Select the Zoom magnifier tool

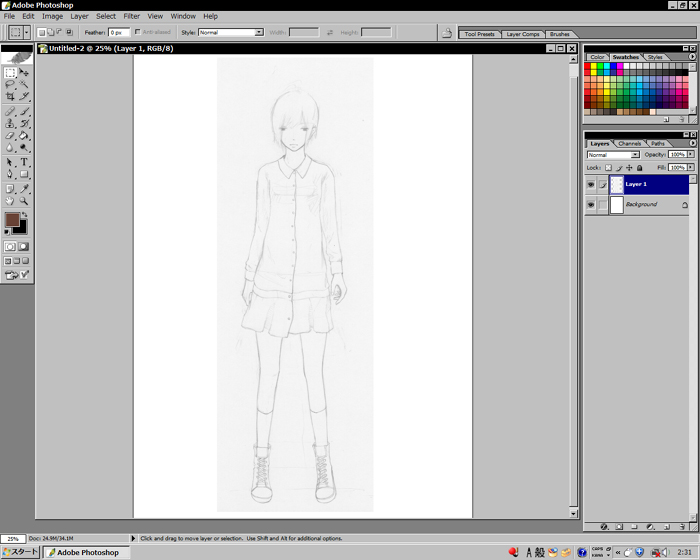(24, 200)
